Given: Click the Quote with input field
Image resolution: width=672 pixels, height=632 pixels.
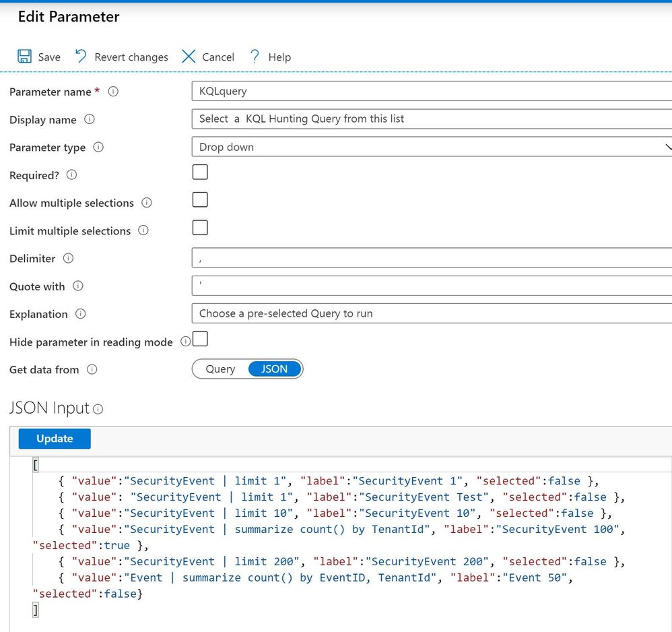Looking at the screenshot, I should (432, 286).
